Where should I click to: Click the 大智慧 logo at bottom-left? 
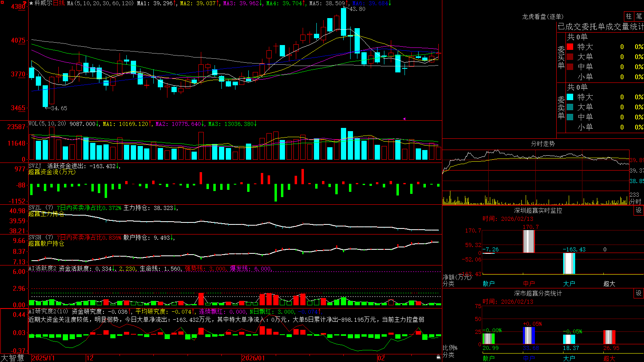[x=12, y=358]
